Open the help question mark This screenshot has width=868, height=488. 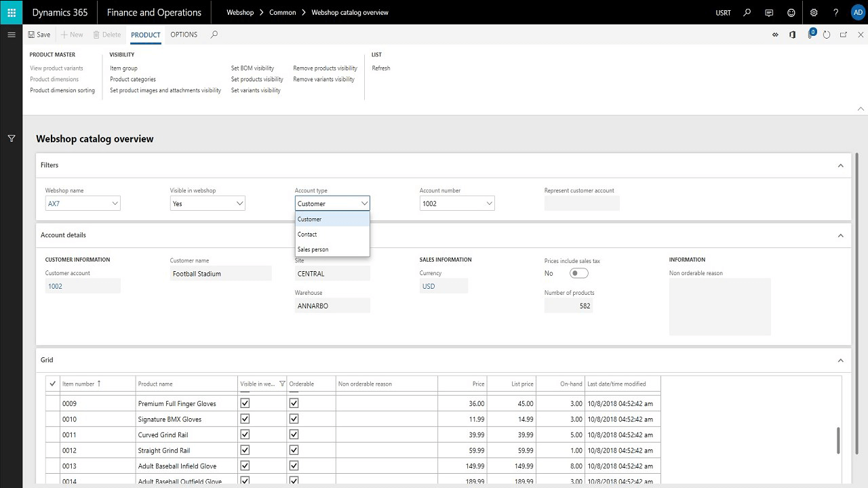tap(836, 12)
